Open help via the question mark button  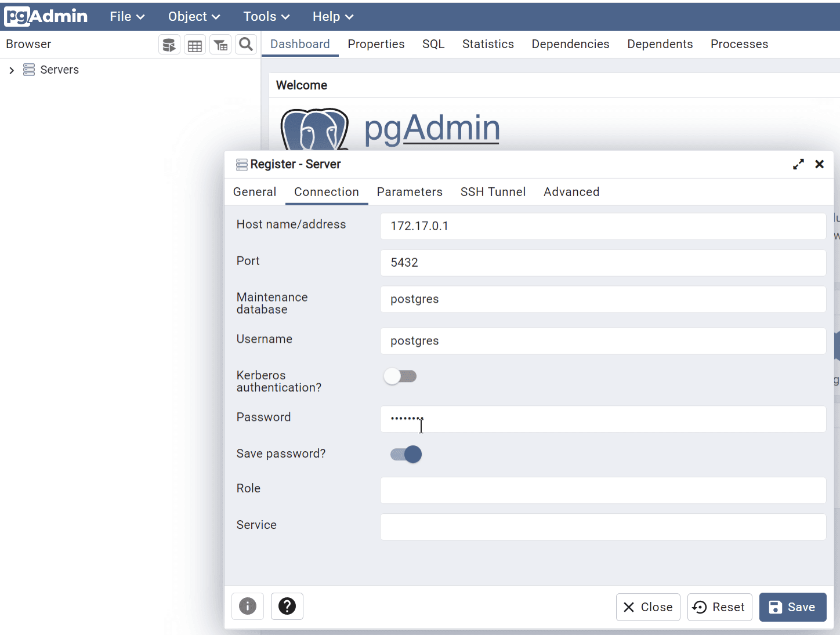coord(287,606)
